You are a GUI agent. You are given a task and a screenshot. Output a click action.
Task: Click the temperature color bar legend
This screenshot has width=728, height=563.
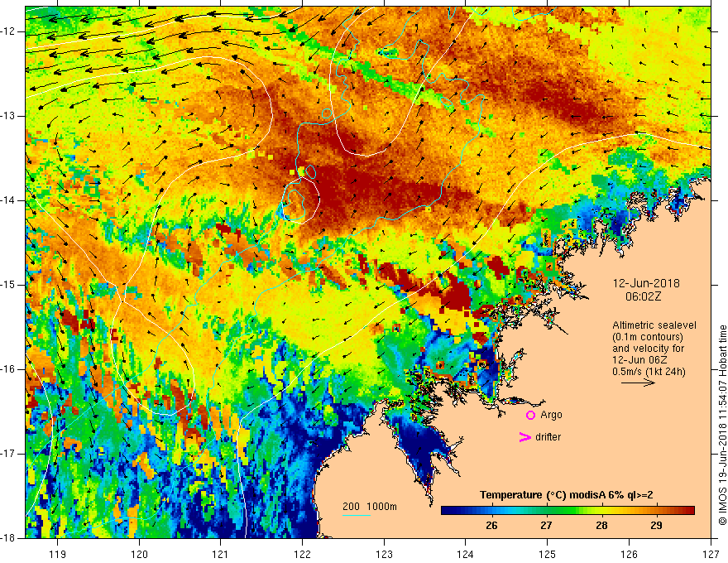pyautogui.click(x=568, y=510)
